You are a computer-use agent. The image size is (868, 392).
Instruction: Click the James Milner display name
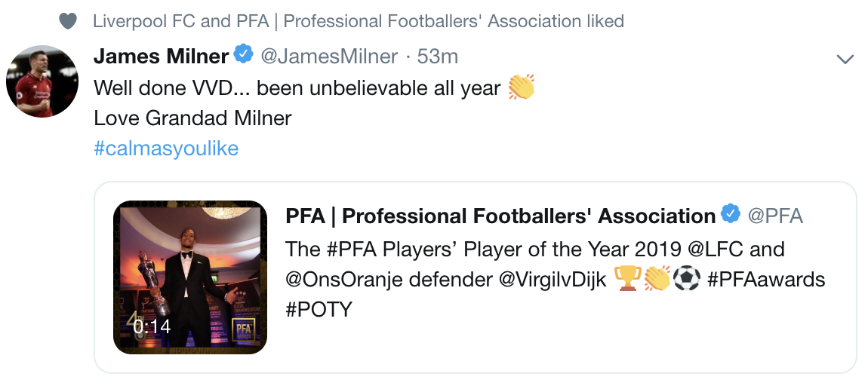pyautogui.click(x=161, y=56)
